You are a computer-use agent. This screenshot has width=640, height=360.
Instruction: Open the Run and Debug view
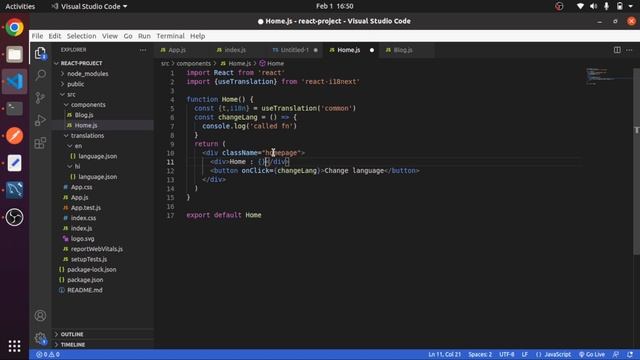click(40, 120)
